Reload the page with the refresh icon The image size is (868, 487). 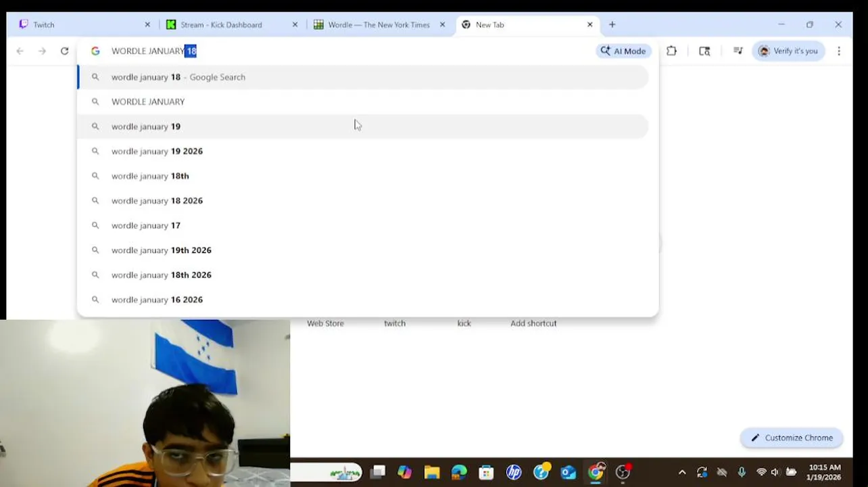tap(64, 51)
